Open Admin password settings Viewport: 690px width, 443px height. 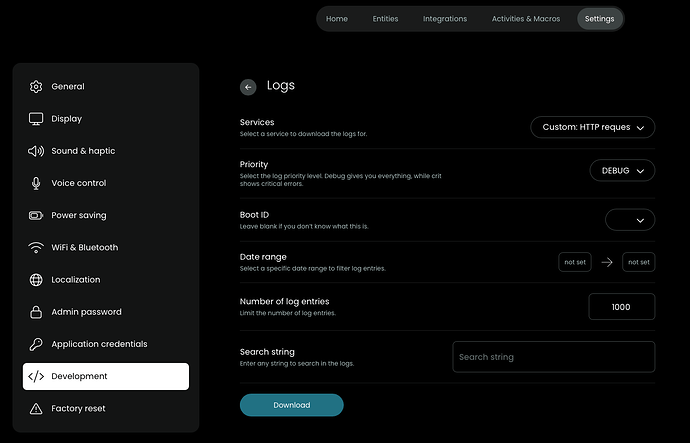(106, 312)
